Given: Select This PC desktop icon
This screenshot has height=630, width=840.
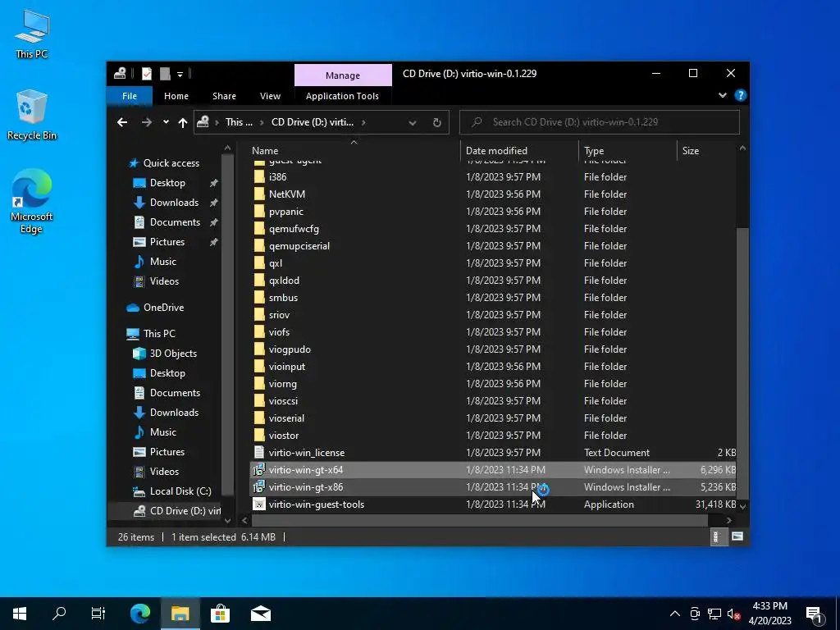Looking at the screenshot, I should point(32,34).
